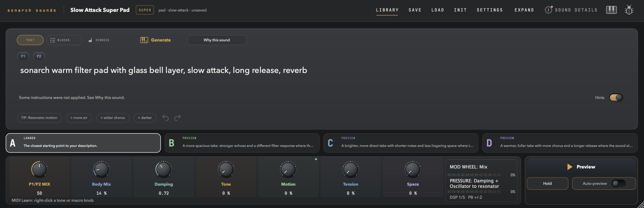Click the MIDI Learn hint text
Image resolution: width=644 pixels, height=208 pixels.
point(53,201)
